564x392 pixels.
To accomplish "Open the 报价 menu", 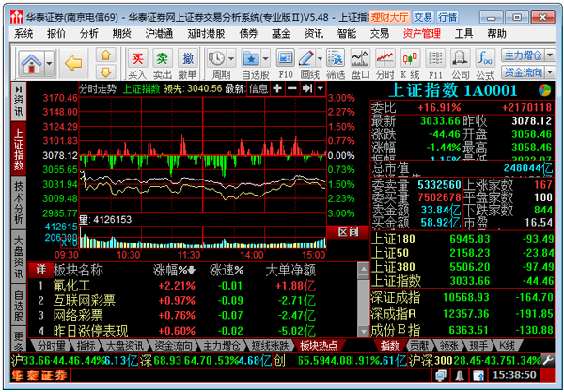I will pos(56,34).
